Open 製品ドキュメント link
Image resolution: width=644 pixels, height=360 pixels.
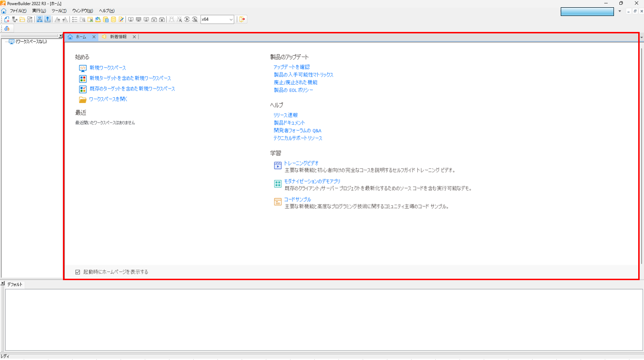[290, 123]
